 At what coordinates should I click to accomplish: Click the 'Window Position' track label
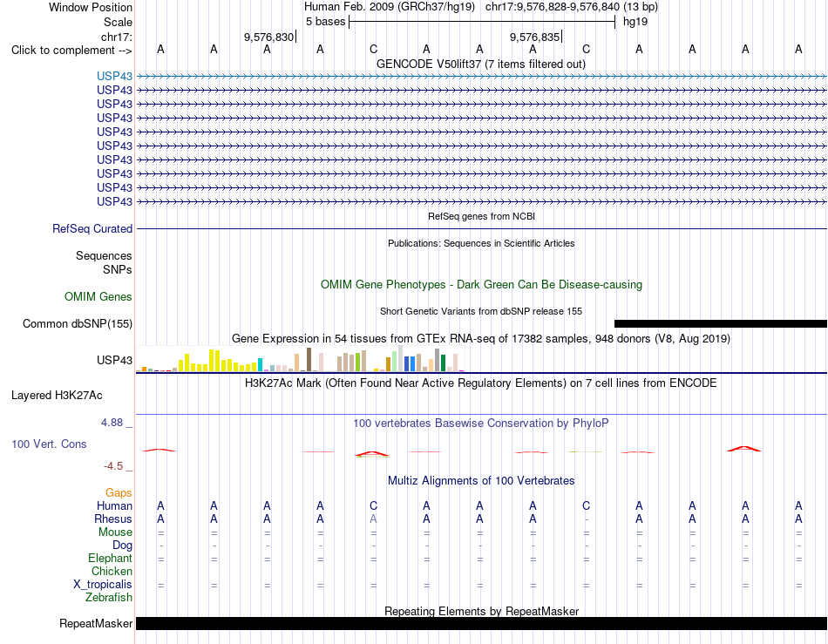coord(91,7)
